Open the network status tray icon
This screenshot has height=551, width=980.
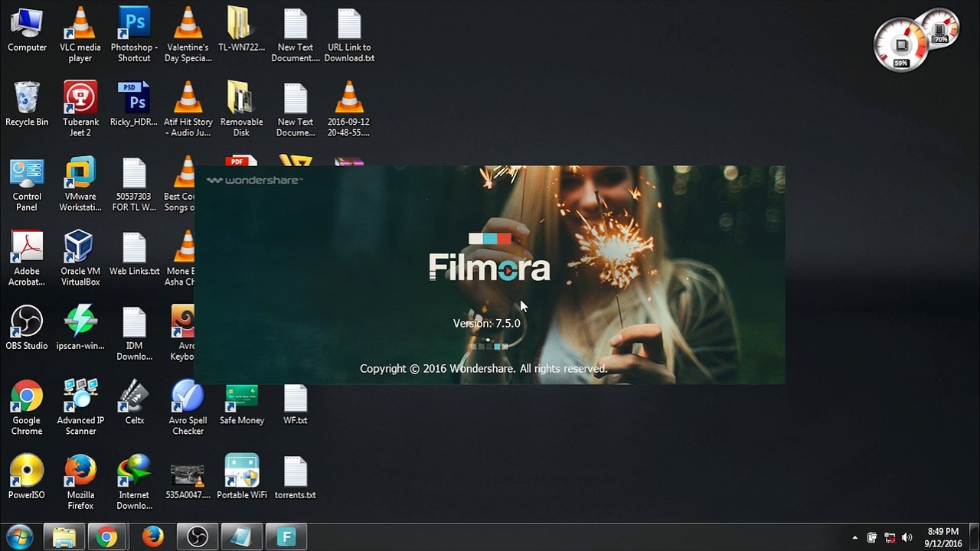[x=890, y=537]
